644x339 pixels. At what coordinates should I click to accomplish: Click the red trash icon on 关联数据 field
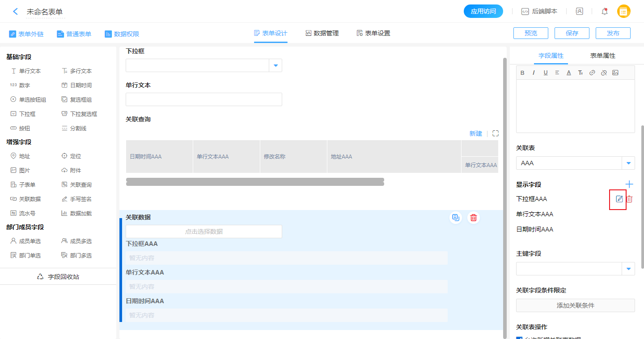coord(474,218)
